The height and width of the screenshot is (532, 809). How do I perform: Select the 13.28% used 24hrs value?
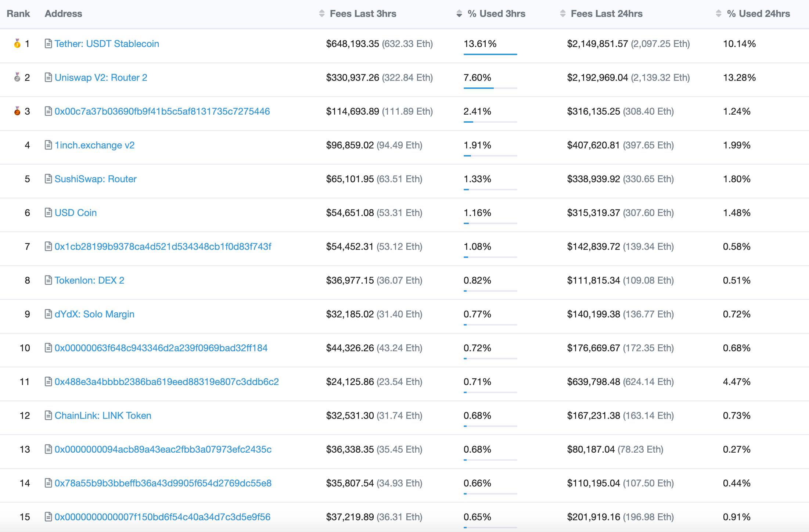coord(740,78)
